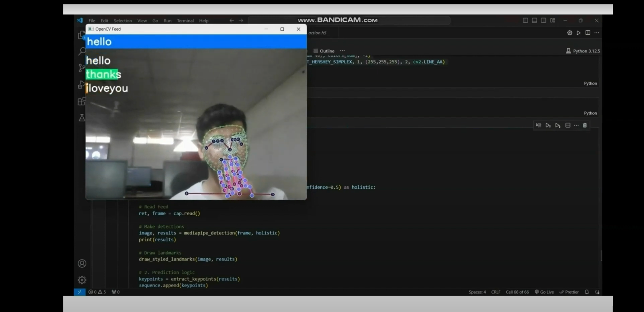Open the Python 3.12.5 kernel picker
This screenshot has height=312, width=644.
[583, 51]
